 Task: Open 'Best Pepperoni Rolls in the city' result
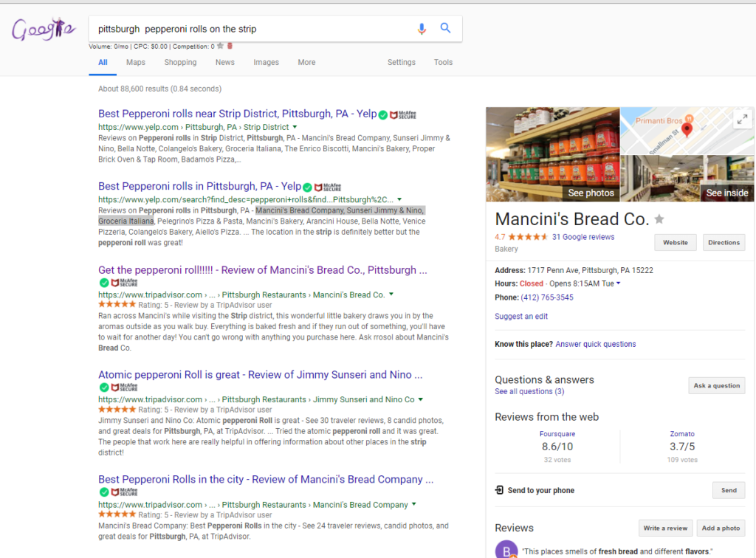pyautogui.click(x=266, y=480)
